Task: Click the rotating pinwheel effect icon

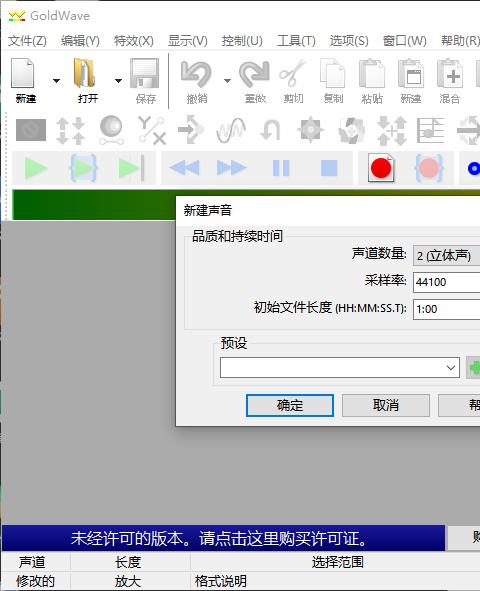Action: pos(351,130)
